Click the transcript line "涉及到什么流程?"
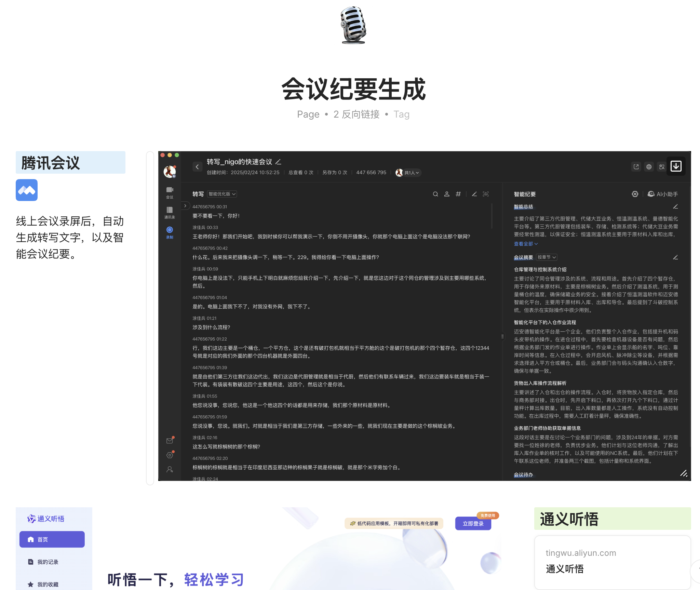 click(211, 327)
